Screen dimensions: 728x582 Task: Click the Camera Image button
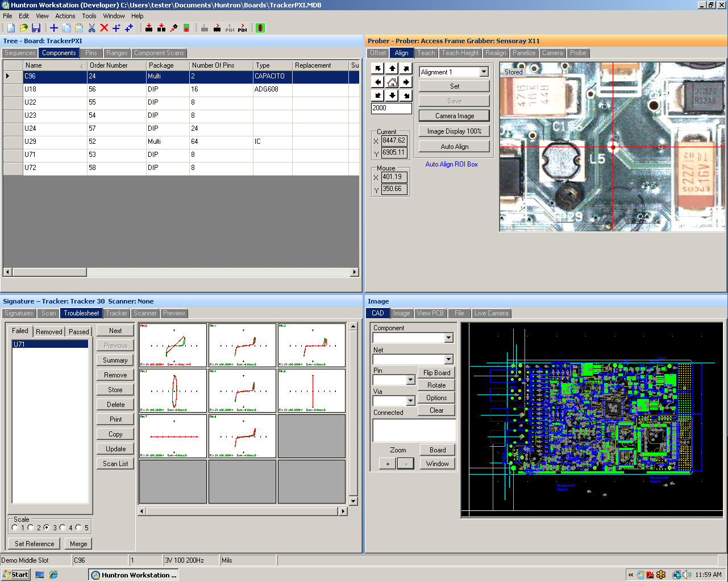coord(454,116)
